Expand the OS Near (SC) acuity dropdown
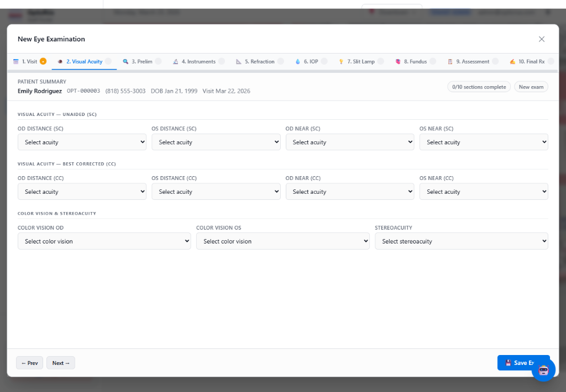This screenshot has height=392, width=566. click(x=484, y=142)
